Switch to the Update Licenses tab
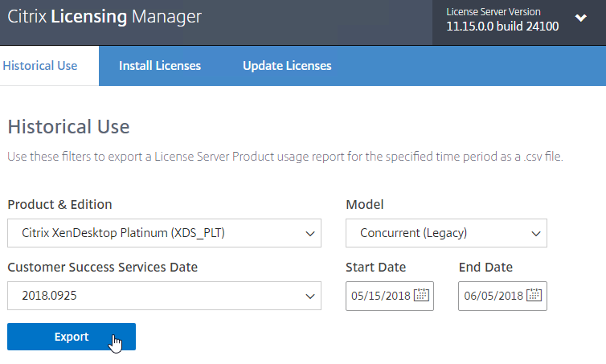This screenshot has width=606, height=364. (287, 66)
